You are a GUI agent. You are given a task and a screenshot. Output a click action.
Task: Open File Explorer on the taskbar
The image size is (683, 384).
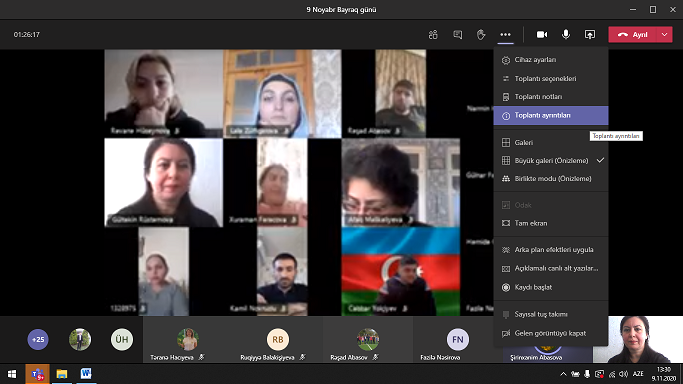point(62,374)
